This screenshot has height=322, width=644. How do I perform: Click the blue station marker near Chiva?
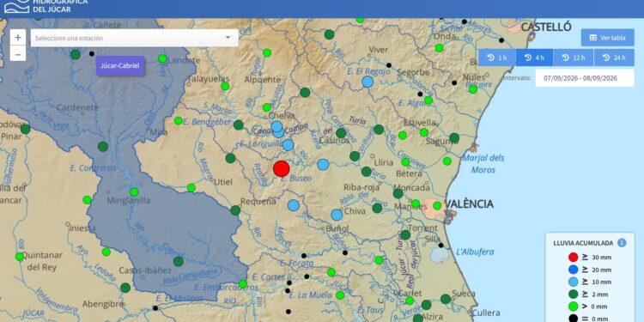pos(337,215)
